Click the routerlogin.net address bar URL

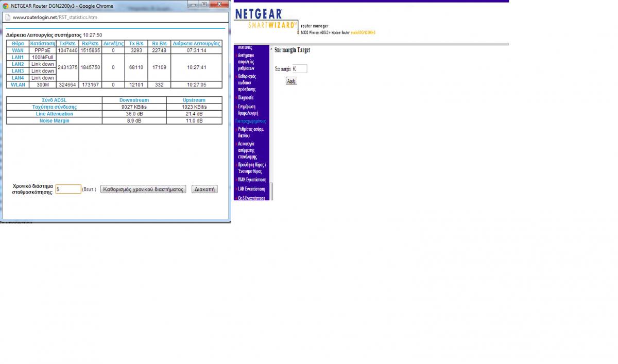[55, 17]
